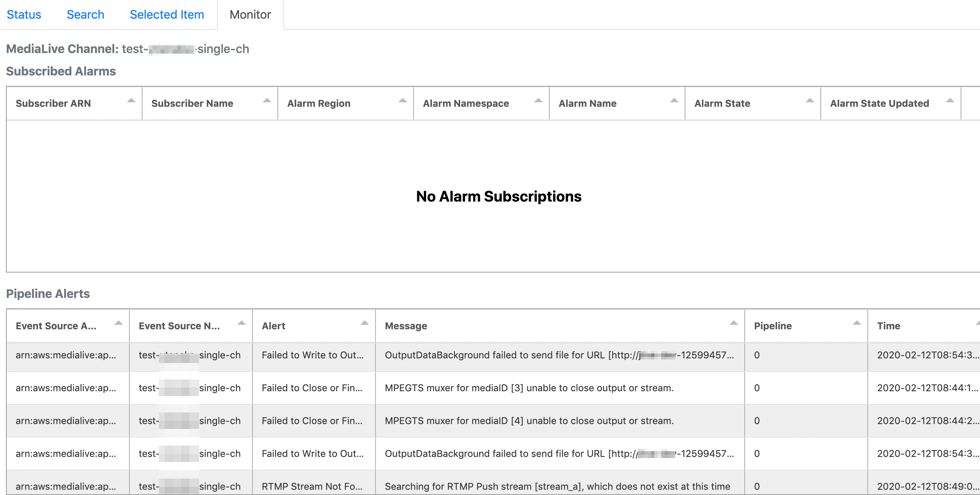Sort Alarm State Updated arrow

coord(949,100)
